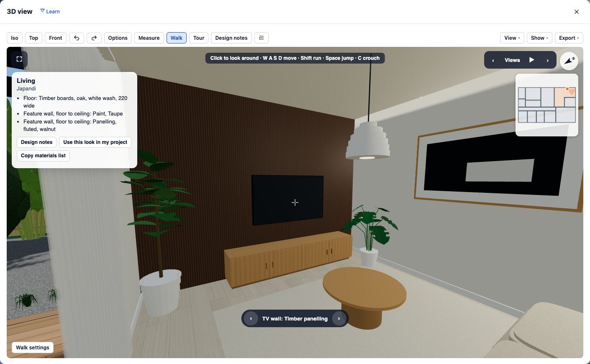590x364 pixels.
Task: Start the Tour mode
Action: point(199,38)
